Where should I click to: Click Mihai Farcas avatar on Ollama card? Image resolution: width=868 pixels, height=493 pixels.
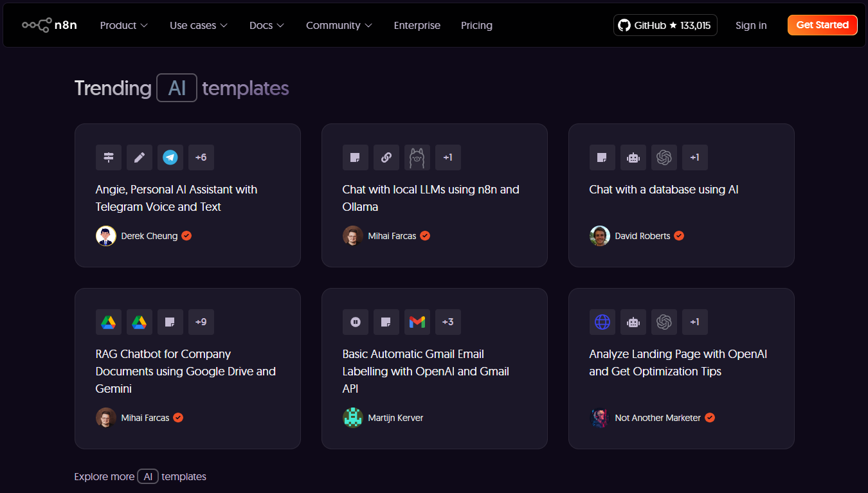[x=353, y=236]
